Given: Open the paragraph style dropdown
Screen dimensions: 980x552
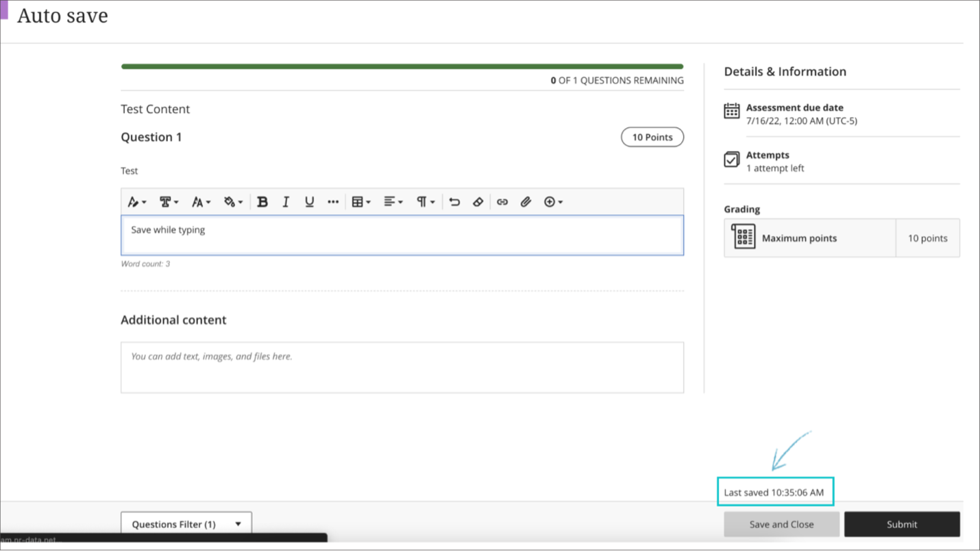Looking at the screenshot, I should click(x=424, y=201).
